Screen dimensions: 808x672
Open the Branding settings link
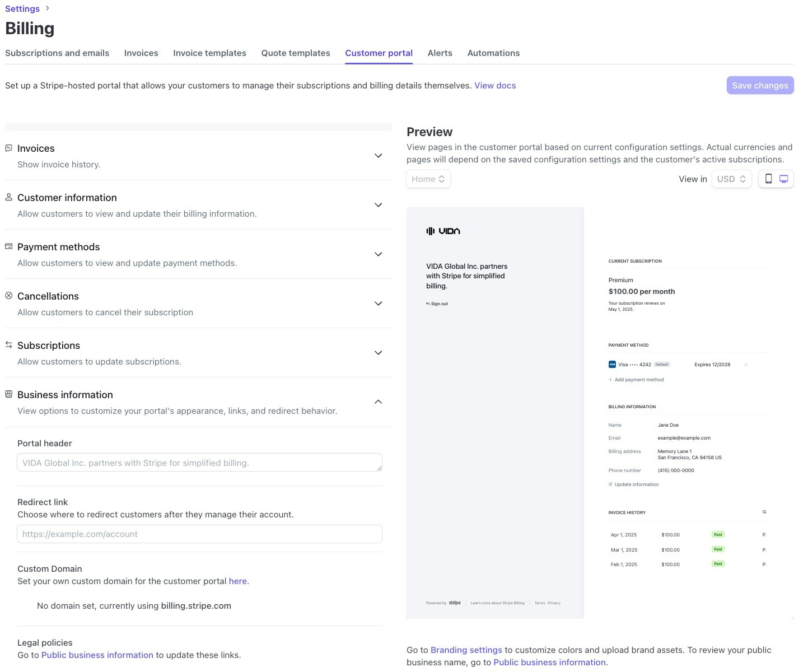pyautogui.click(x=466, y=650)
